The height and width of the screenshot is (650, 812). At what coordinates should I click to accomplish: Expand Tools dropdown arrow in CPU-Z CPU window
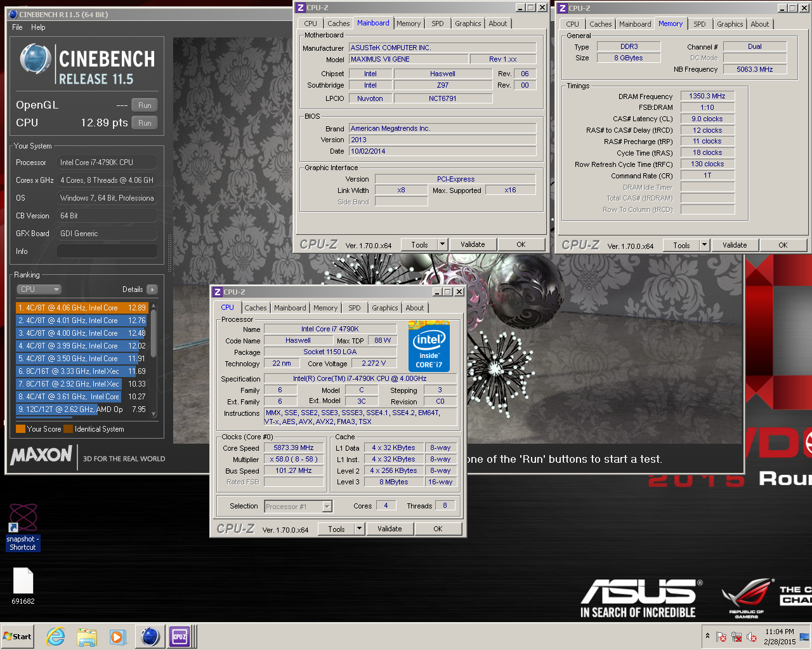(360, 529)
